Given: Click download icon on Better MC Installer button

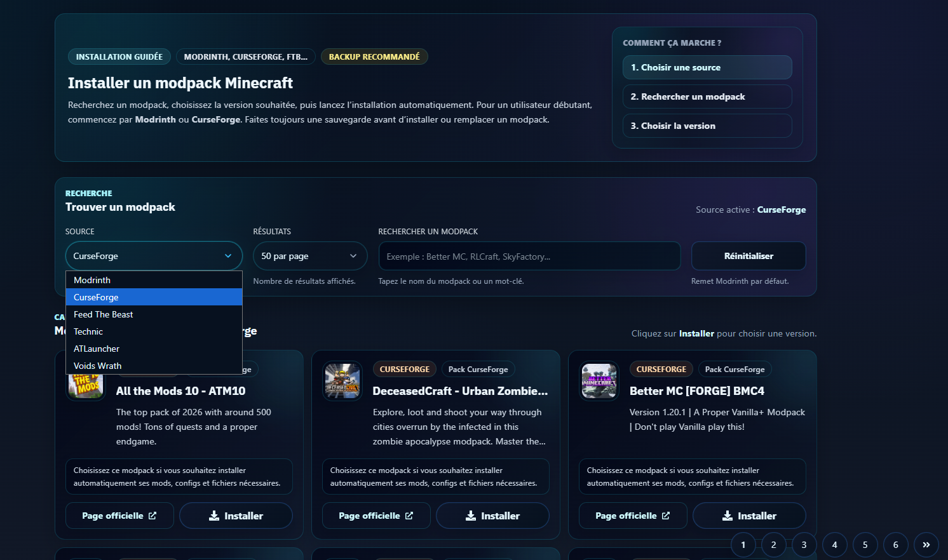Looking at the screenshot, I should 728,516.
